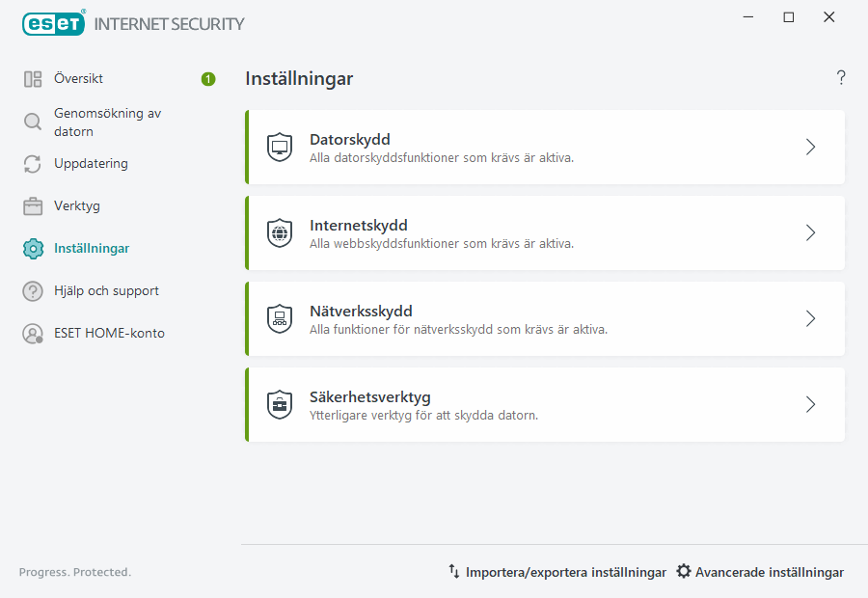The image size is (868, 598).
Task: Click the green notification badge on Översikt
Action: coord(207,79)
